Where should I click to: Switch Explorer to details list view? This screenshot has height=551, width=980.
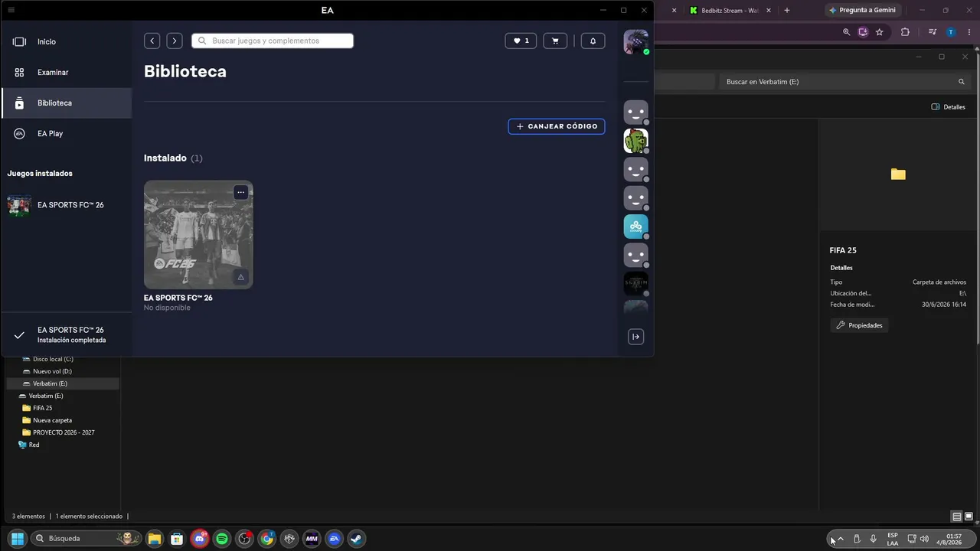coord(956,517)
